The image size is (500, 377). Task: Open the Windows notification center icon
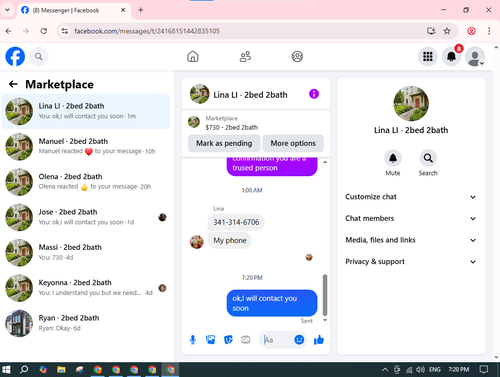tap(483, 370)
